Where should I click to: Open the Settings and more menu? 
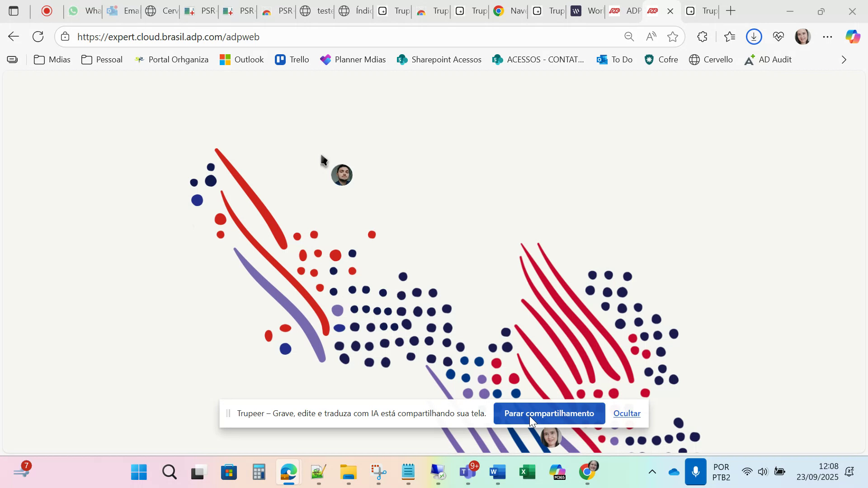click(x=828, y=37)
